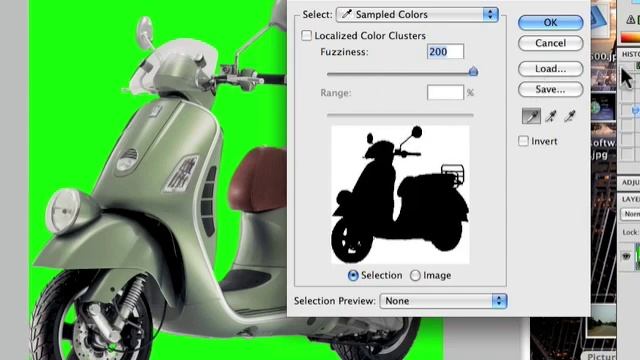Click the Fuzziness slider handle
640x360 pixels.
[473, 72]
